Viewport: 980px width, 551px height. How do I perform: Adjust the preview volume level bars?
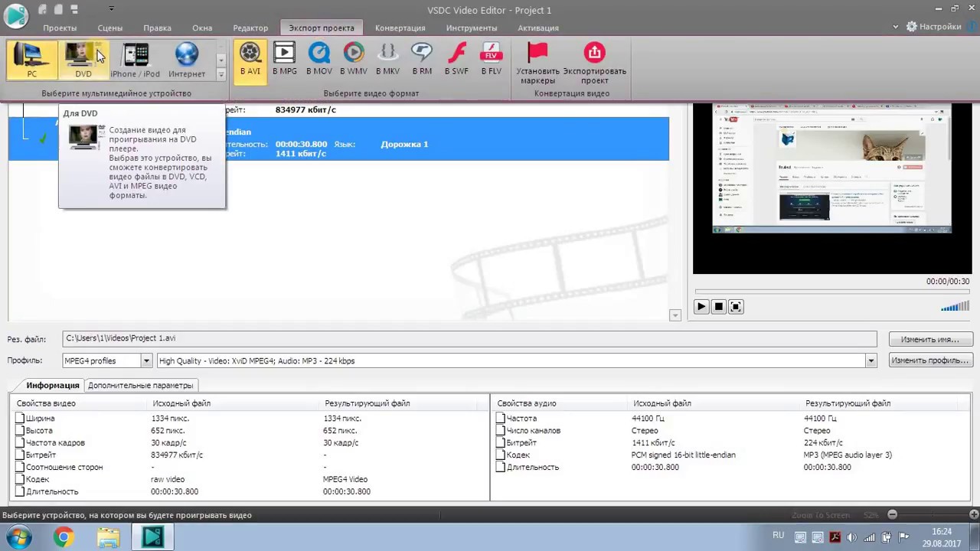(955, 307)
